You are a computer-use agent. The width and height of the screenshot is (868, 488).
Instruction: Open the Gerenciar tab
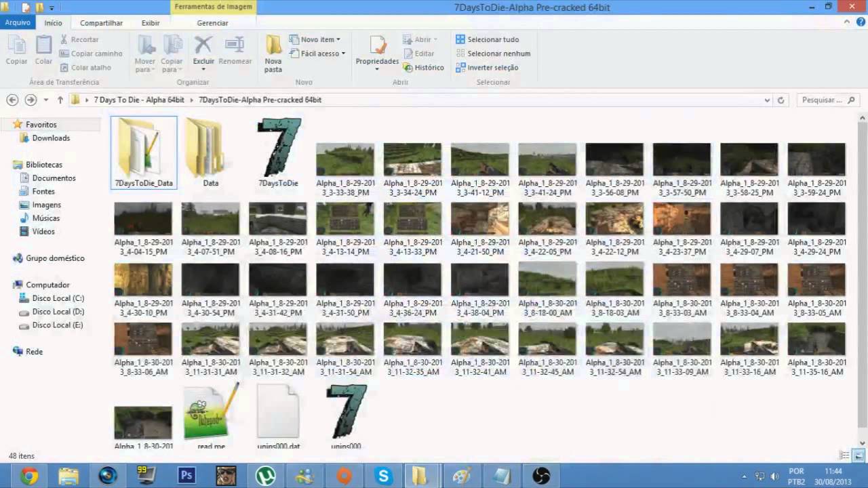(212, 23)
